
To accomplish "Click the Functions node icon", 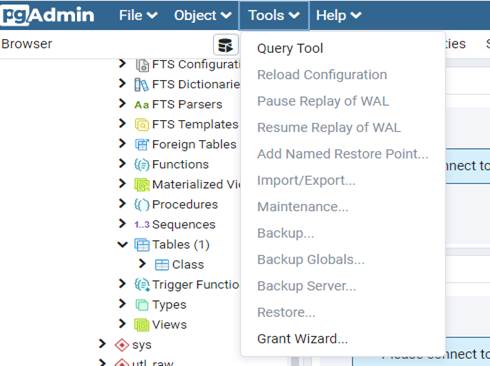I will (x=142, y=165).
